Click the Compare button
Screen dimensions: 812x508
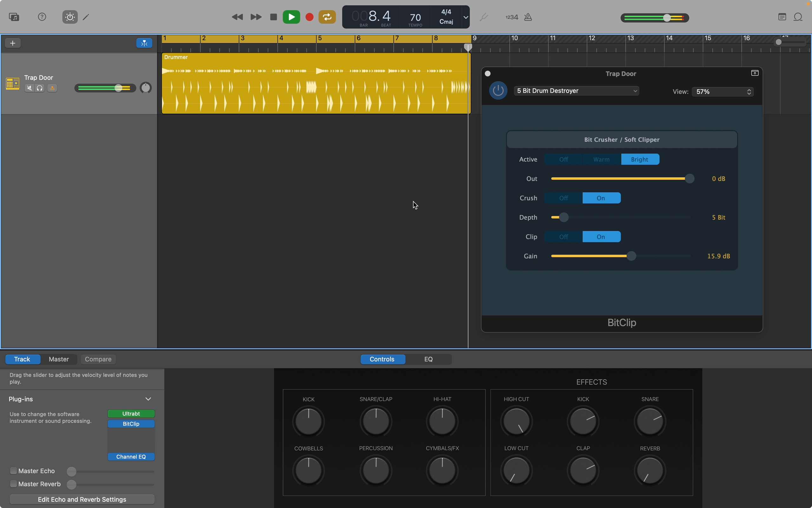click(98, 359)
